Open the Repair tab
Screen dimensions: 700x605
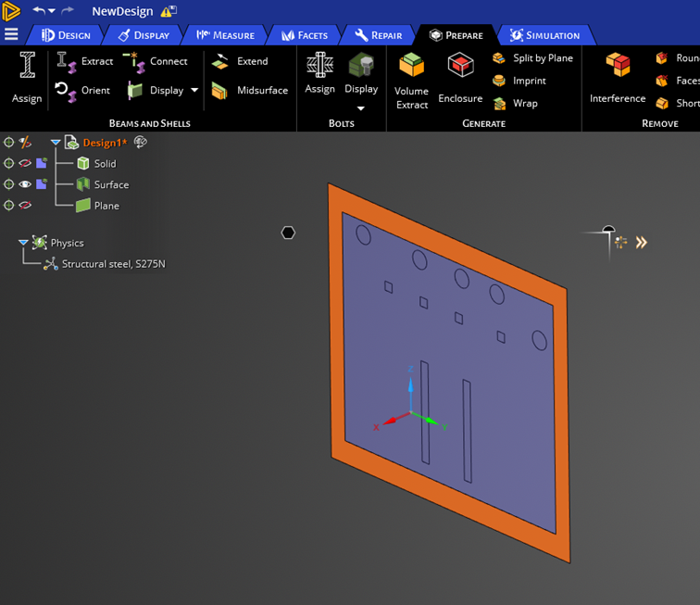378,35
